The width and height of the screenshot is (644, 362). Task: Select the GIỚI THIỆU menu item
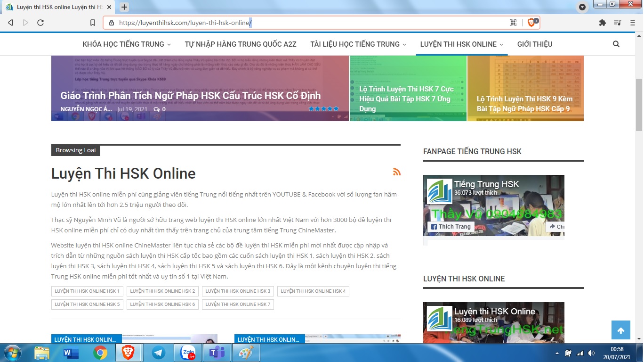coord(535,44)
